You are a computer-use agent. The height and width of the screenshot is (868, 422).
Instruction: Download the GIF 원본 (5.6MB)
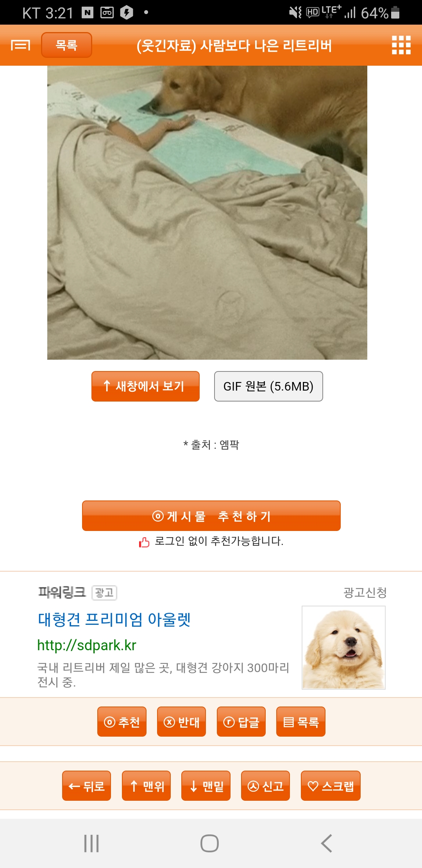coord(268,386)
